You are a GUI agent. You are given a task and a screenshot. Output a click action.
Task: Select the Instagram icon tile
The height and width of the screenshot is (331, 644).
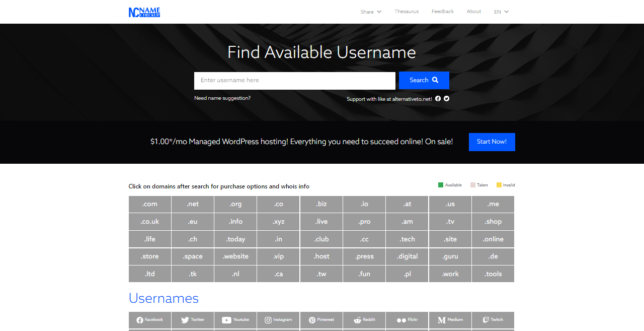pos(278,320)
